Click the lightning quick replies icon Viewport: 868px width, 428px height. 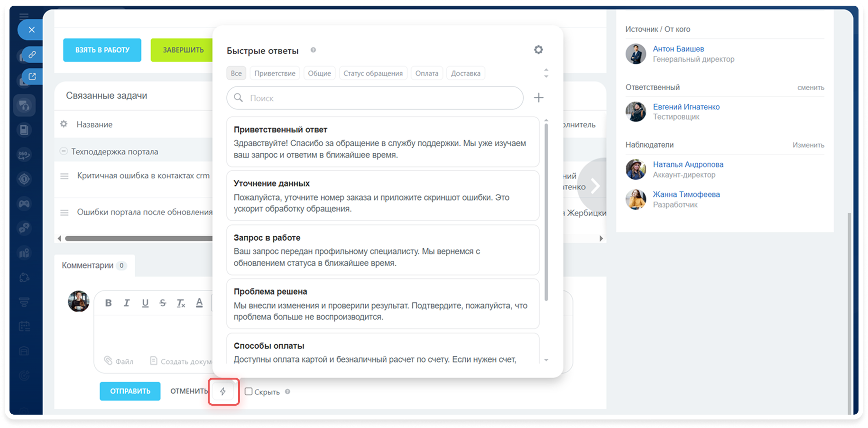(223, 391)
